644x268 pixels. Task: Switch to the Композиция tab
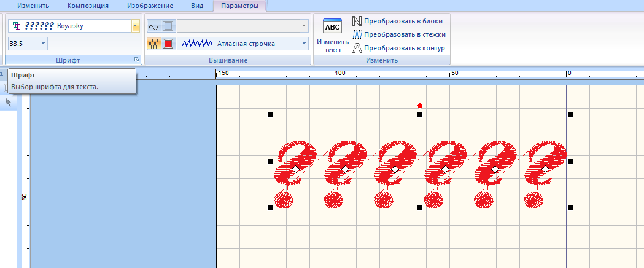coord(88,6)
